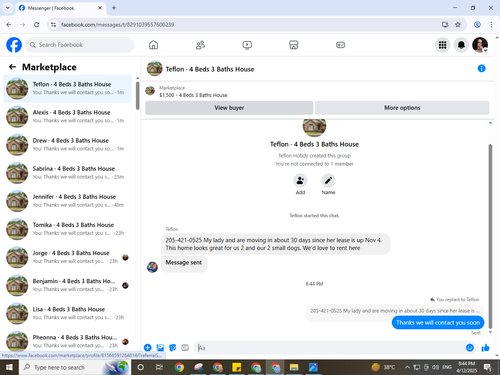This screenshot has height=375, width=500.
Task: Open Chrome profile icon
Action: 477,24
